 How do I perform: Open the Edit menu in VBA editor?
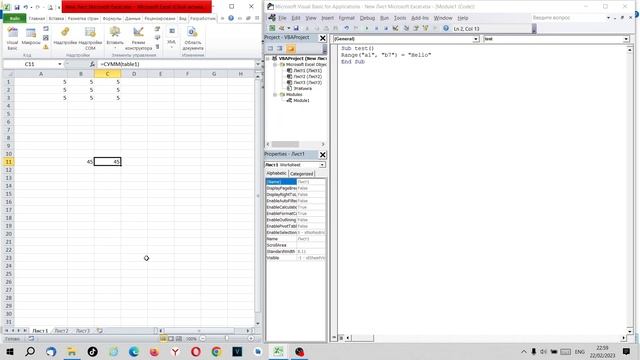296,18
